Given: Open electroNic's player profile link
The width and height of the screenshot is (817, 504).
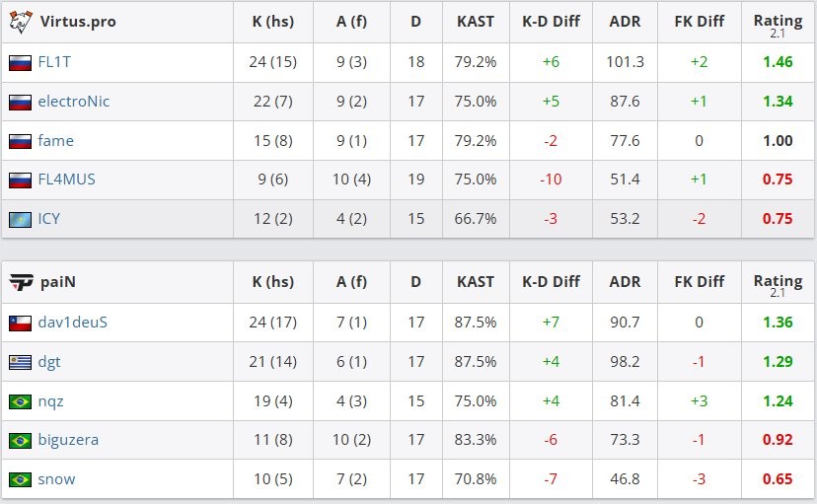Looking at the screenshot, I should [x=74, y=102].
